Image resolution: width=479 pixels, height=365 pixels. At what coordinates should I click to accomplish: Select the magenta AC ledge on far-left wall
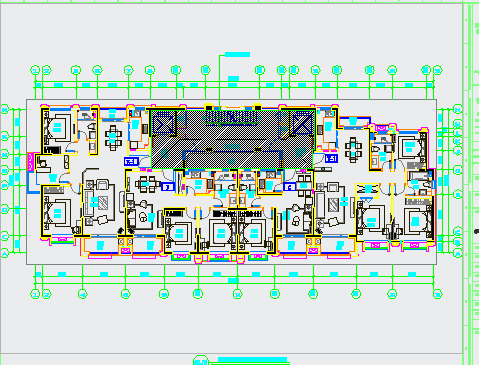tap(31, 162)
